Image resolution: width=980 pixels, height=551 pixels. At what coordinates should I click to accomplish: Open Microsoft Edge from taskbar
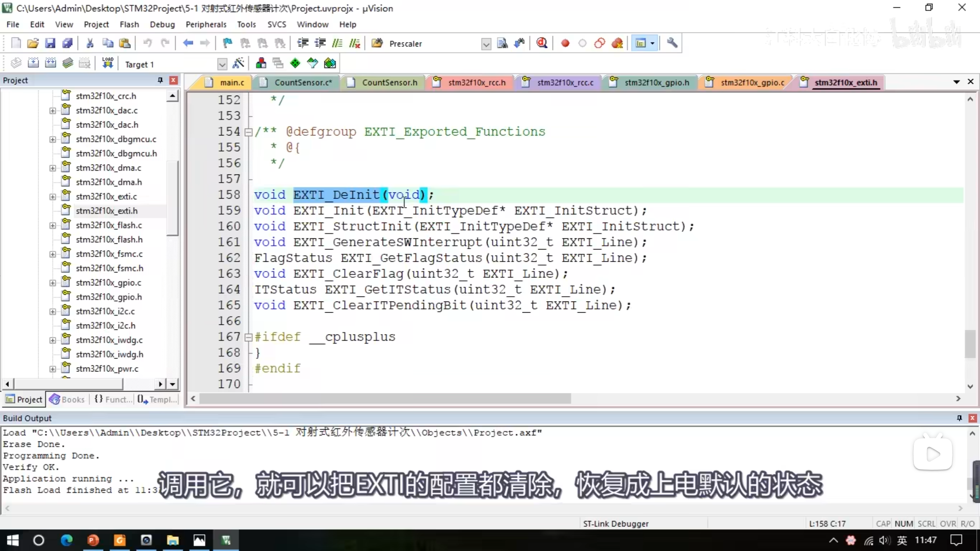click(x=67, y=540)
